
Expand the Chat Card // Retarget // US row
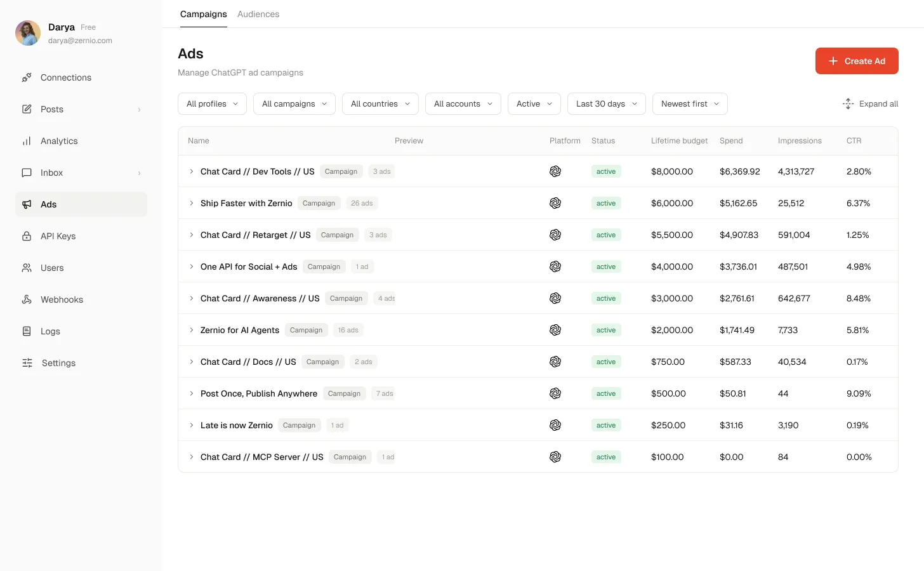click(191, 235)
